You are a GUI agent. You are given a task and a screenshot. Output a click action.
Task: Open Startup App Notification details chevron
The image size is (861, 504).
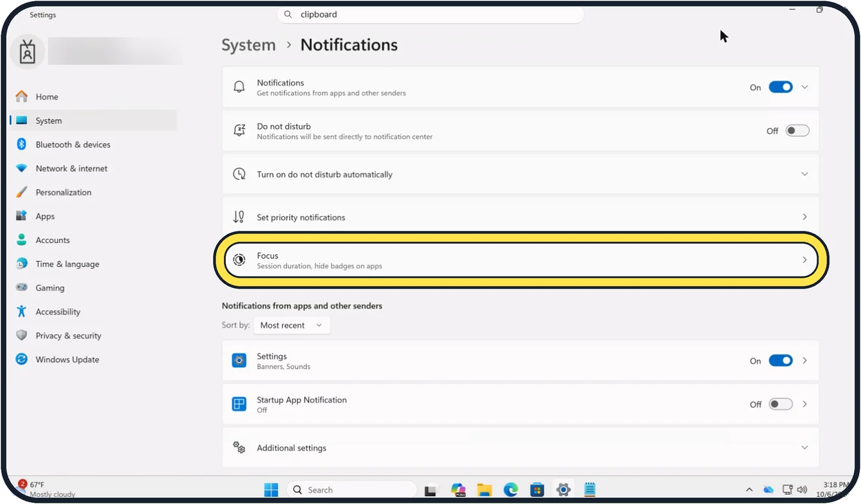click(x=805, y=404)
